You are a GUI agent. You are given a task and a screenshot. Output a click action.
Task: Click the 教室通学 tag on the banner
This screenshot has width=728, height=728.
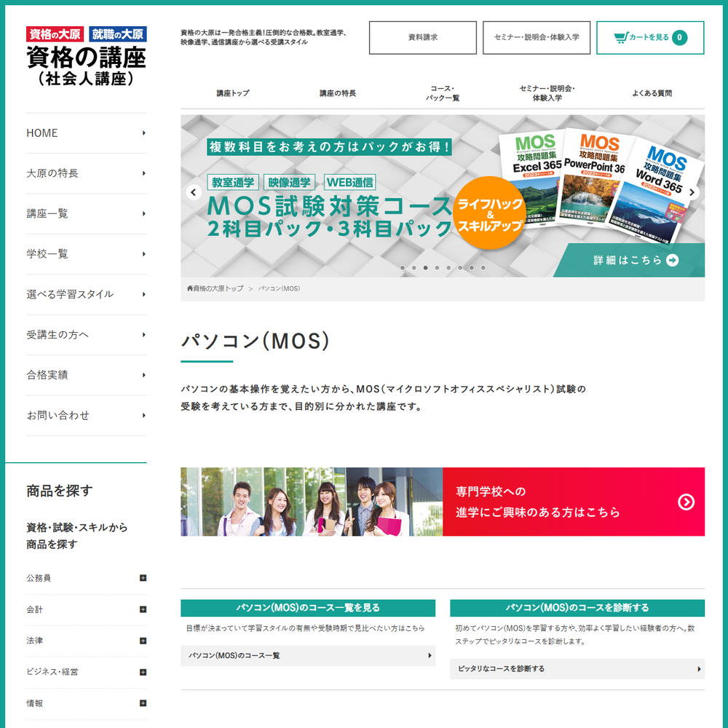[233, 183]
